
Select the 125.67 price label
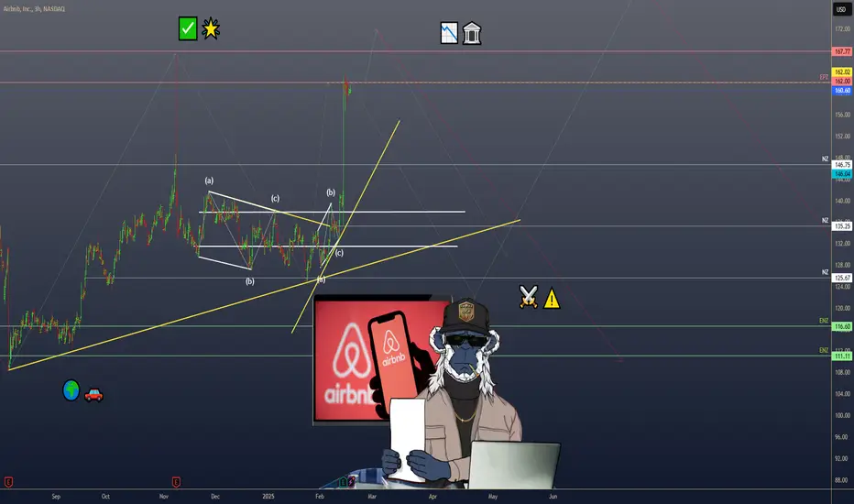pos(842,278)
